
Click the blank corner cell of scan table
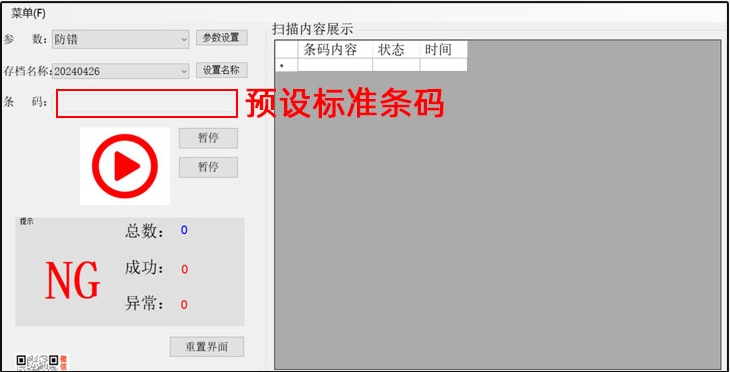[x=286, y=49]
